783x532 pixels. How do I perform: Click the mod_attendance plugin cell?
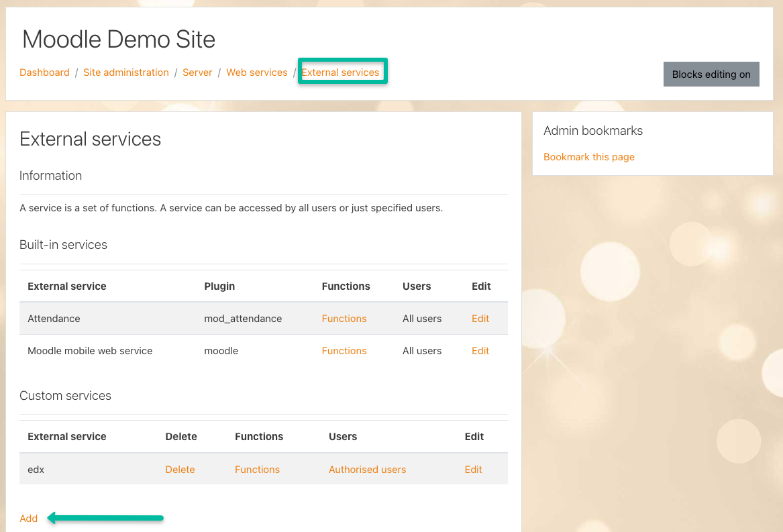(x=243, y=319)
